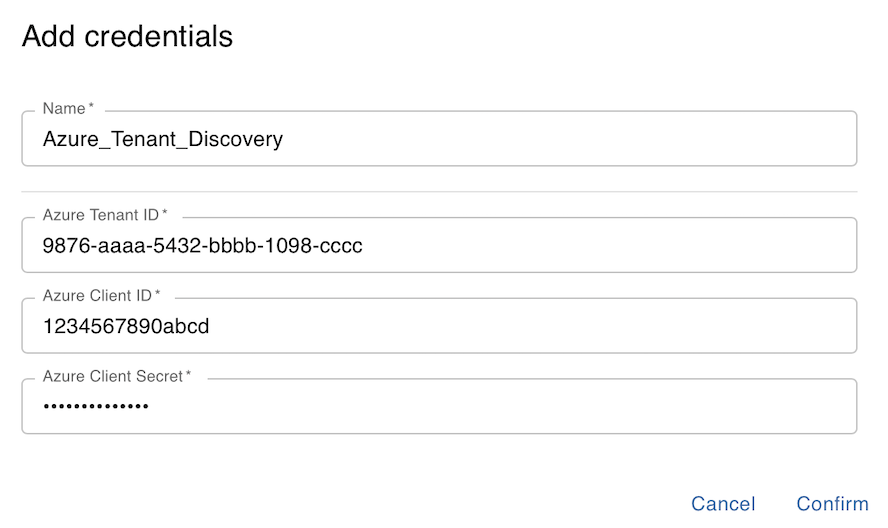Place cursor in Azure_Tenant_Discovery text
This screenshot has width=888, height=528.
point(163,139)
